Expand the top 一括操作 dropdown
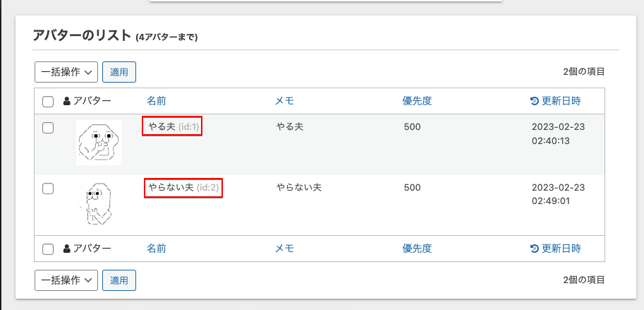Screen dimensions: 644x310 66,72
